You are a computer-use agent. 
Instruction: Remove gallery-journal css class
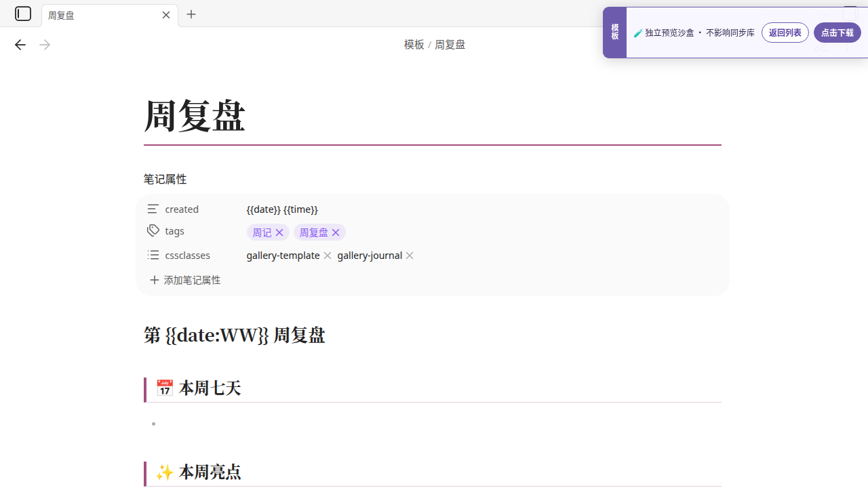pyautogui.click(x=410, y=256)
